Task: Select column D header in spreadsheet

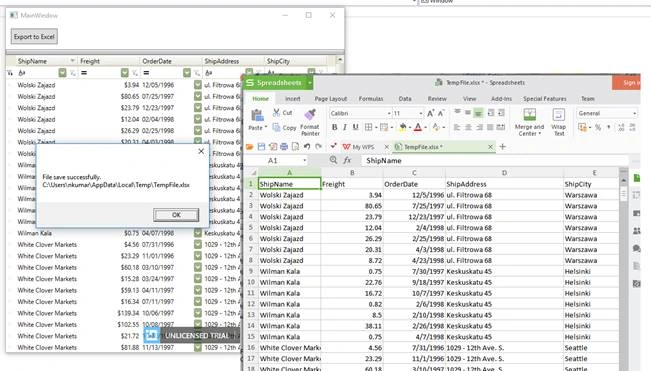Action: (504, 173)
